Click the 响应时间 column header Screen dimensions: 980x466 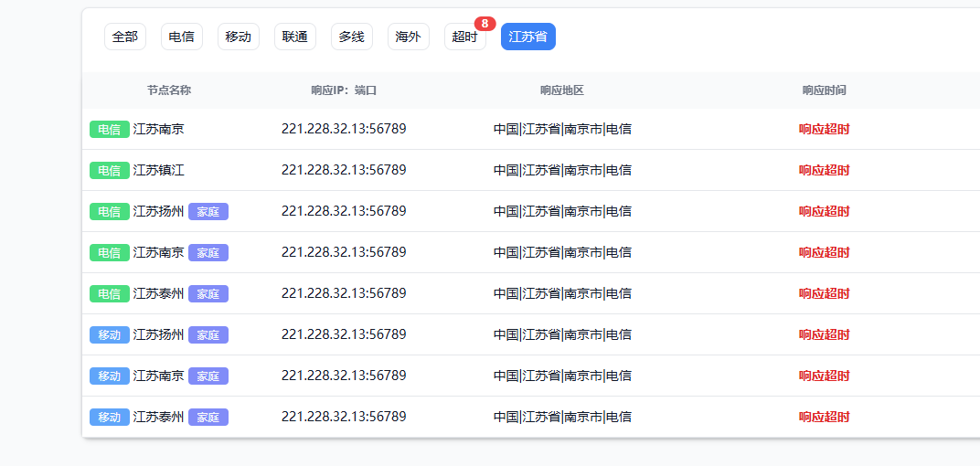[x=824, y=90]
